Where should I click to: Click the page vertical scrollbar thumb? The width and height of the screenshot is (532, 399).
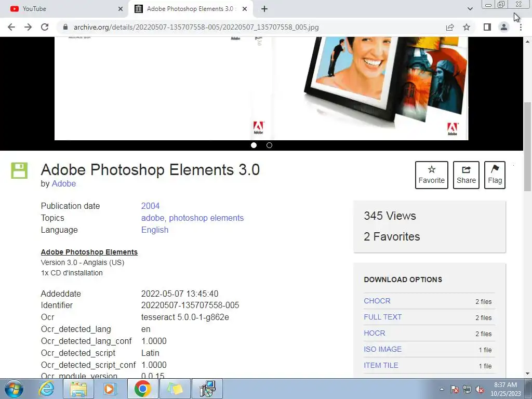527,147
